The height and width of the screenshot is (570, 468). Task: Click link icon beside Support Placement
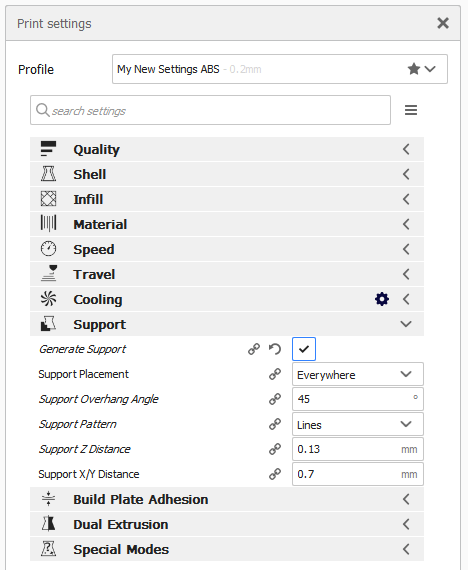(275, 374)
